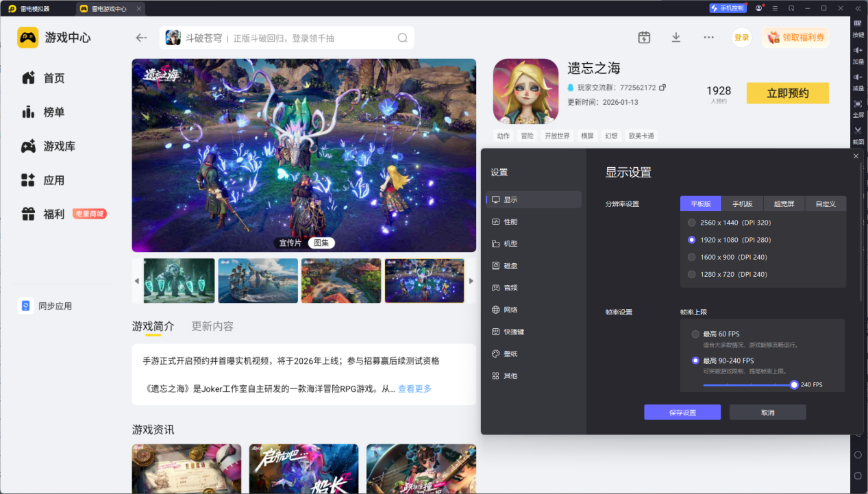The width and height of the screenshot is (868, 494).
Task: Open the glowing golem screenshot thumbnail
Action: click(179, 281)
